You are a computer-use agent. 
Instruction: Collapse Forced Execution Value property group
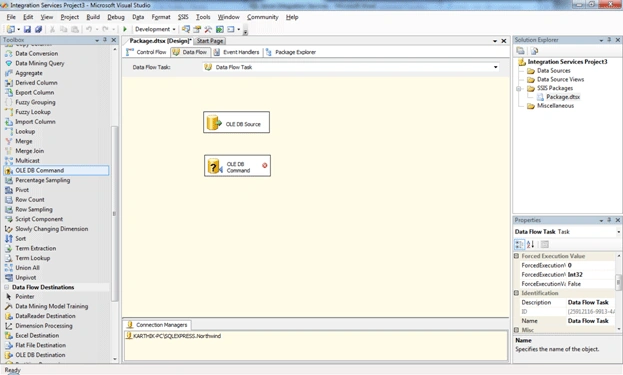(x=516, y=256)
